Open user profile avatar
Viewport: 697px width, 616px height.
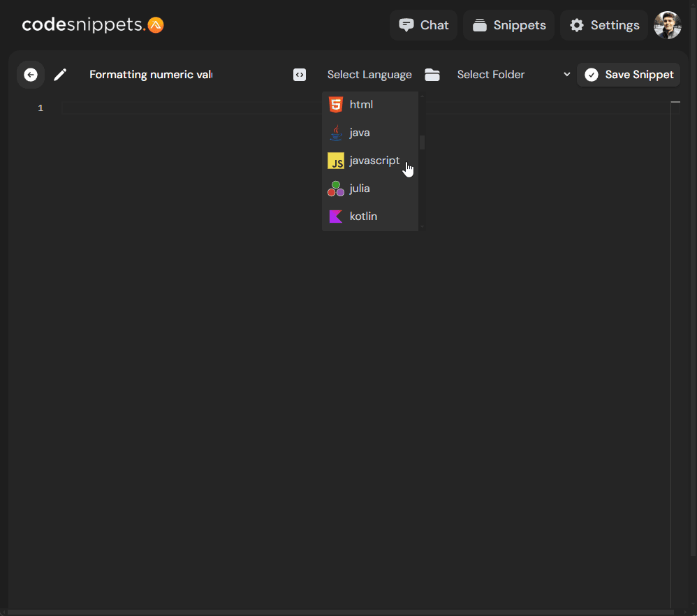coord(667,25)
